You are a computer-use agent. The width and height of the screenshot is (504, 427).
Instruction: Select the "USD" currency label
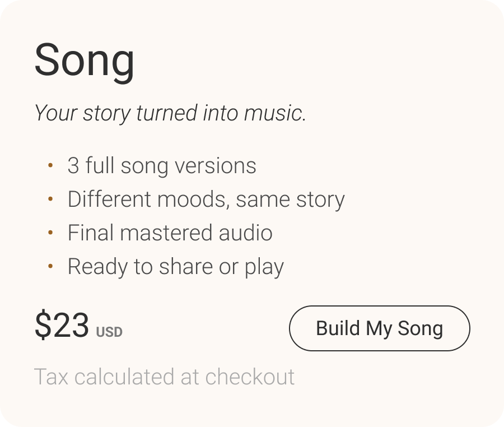click(x=110, y=331)
